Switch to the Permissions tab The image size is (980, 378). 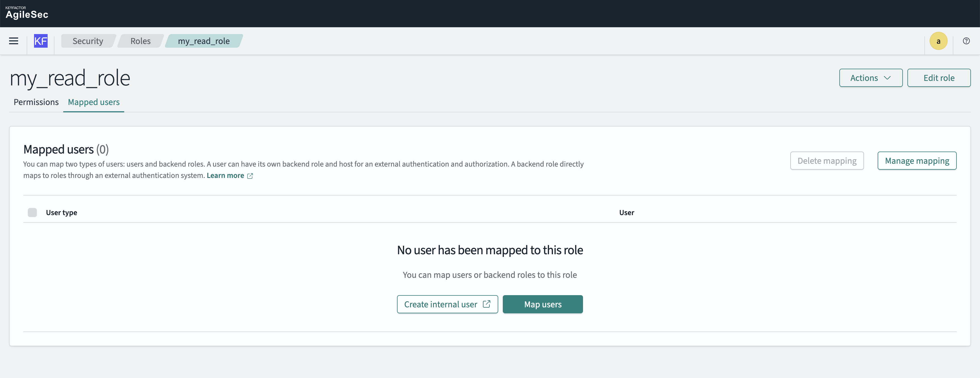point(36,102)
